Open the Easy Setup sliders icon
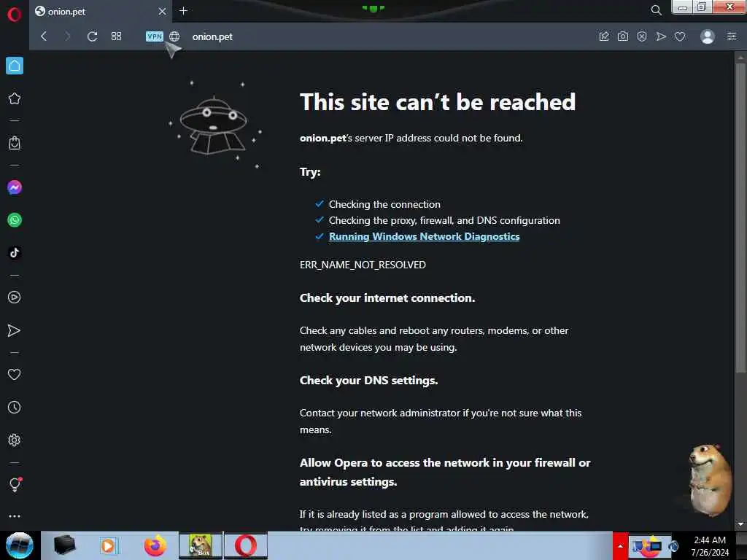The width and height of the screenshot is (747, 560). click(x=732, y=36)
